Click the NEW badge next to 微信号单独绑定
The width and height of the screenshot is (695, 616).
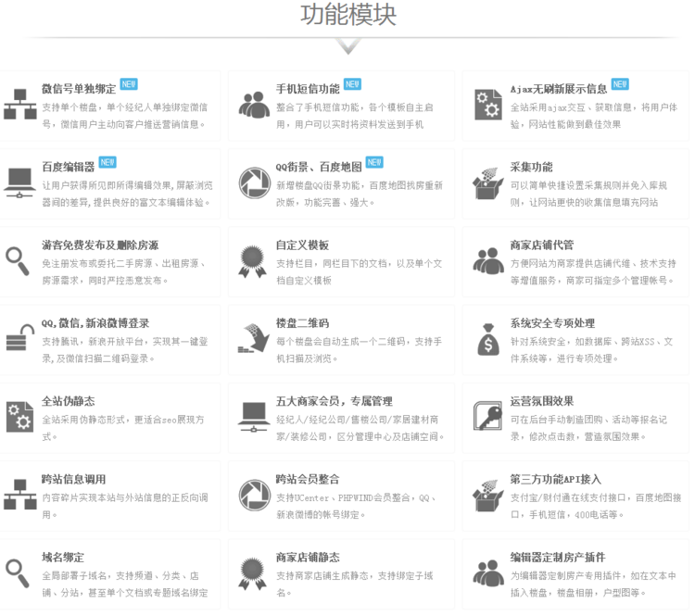[x=129, y=84]
